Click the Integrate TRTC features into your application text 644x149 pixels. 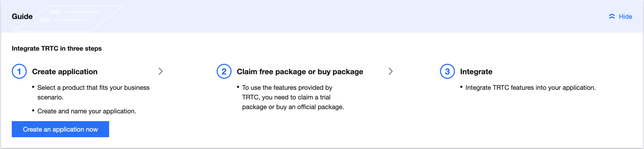click(530, 88)
